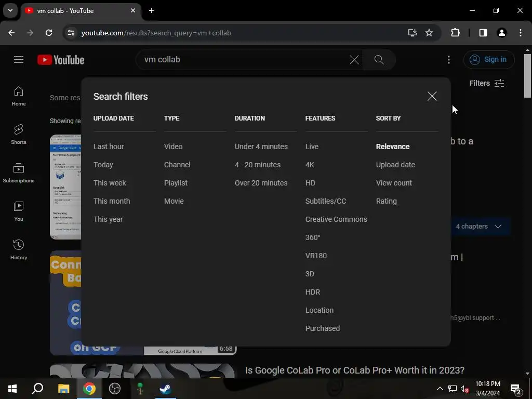
Task: Sort results by Upload date
Action: [x=395, y=165]
